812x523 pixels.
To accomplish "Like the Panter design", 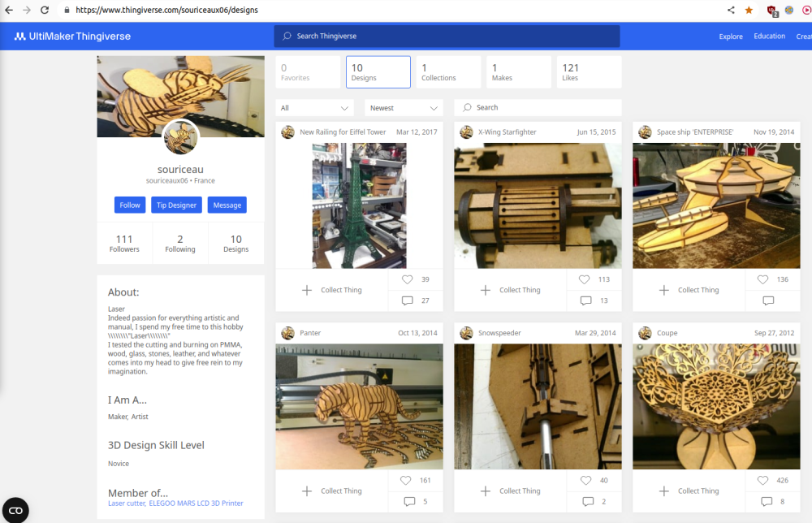I will pos(405,481).
